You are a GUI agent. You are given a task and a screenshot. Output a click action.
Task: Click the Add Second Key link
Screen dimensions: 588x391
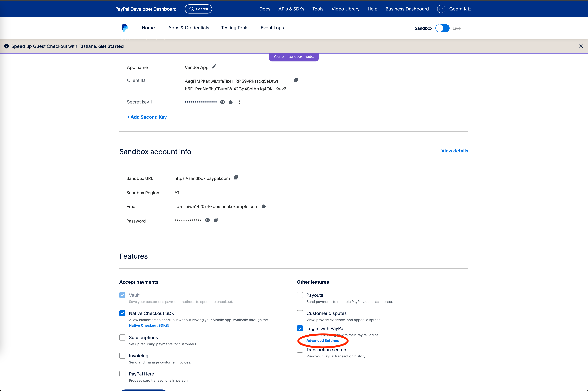(147, 117)
